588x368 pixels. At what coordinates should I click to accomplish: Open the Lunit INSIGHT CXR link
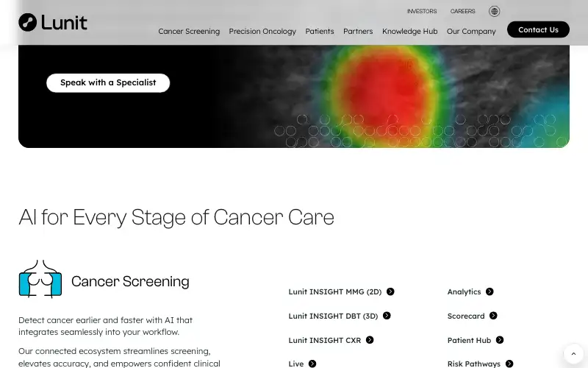click(x=324, y=340)
